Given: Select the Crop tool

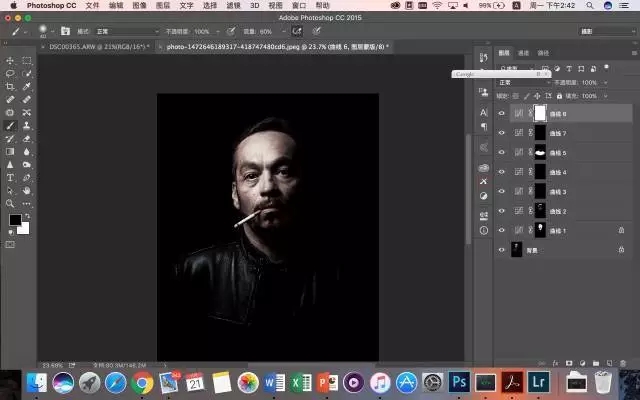Looking at the screenshot, I should 10,87.
